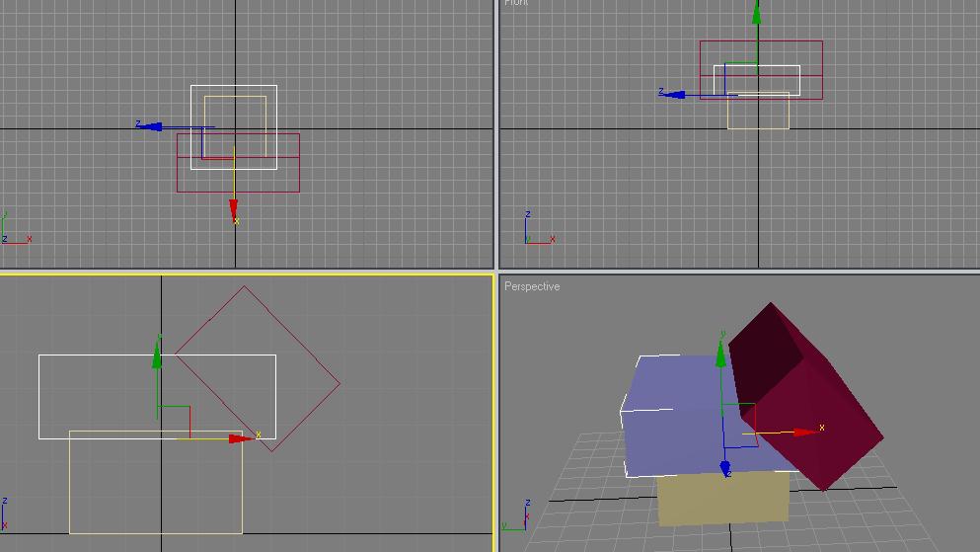The width and height of the screenshot is (980, 552).
Task: Click red X-axis arrow in top-left viewport
Action: 233,209
